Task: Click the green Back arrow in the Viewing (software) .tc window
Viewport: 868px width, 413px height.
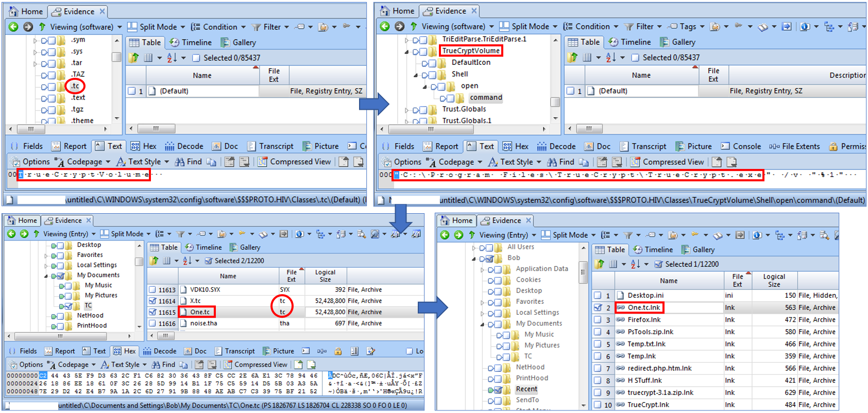Action: point(13,27)
